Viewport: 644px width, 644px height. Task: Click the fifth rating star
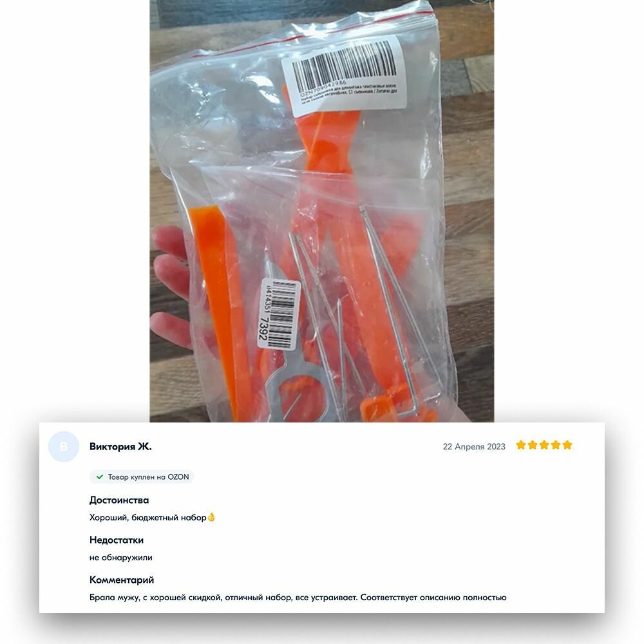coord(567,445)
